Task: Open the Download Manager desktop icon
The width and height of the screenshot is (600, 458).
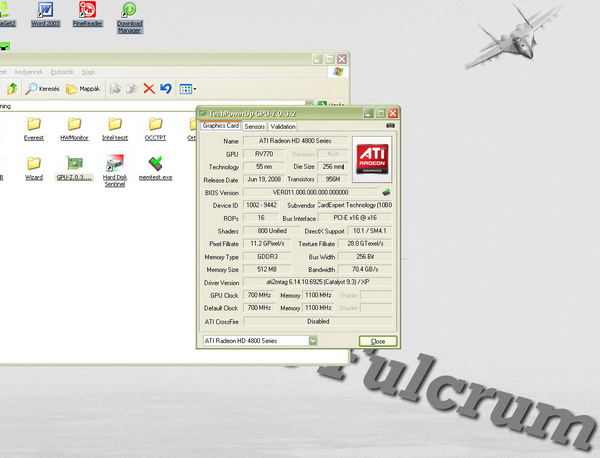Action: (130, 18)
